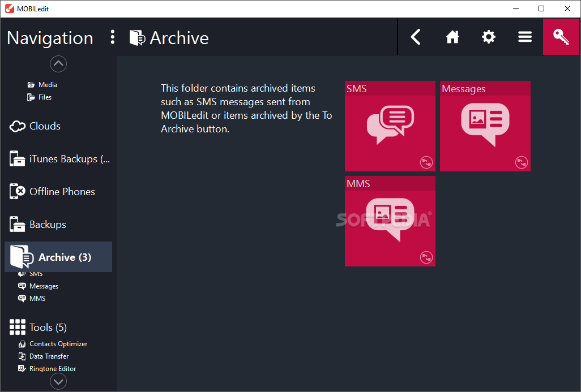Click the Ringtone Editor icon
Screen dimensions: 581x392
(x=22, y=369)
